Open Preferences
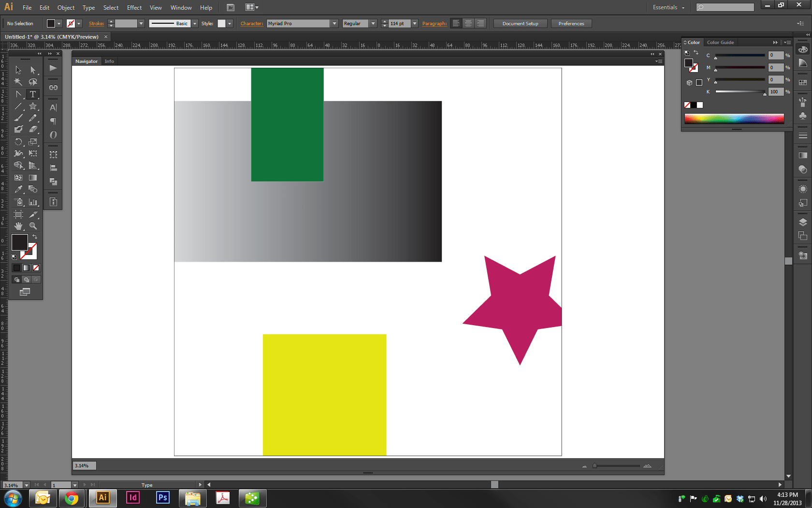The image size is (812, 508). (571, 23)
